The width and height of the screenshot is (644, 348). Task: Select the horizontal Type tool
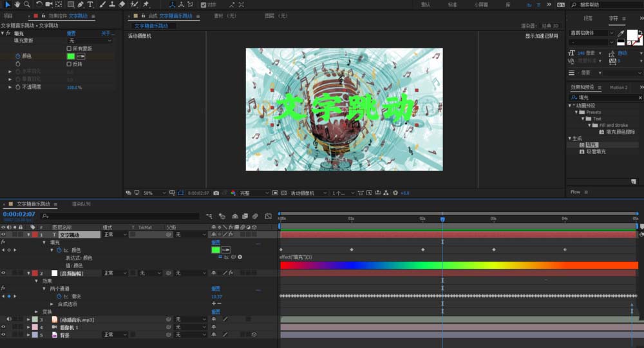coord(90,5)
